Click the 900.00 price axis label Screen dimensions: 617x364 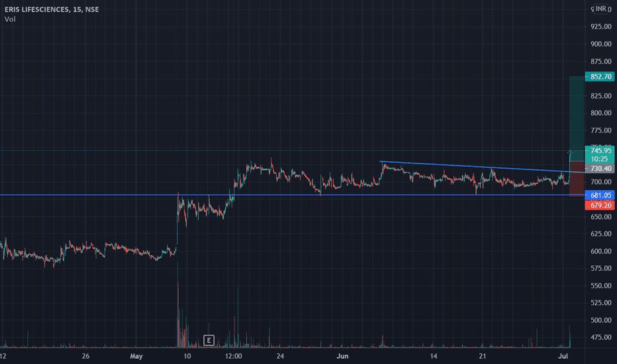point(601,44)
